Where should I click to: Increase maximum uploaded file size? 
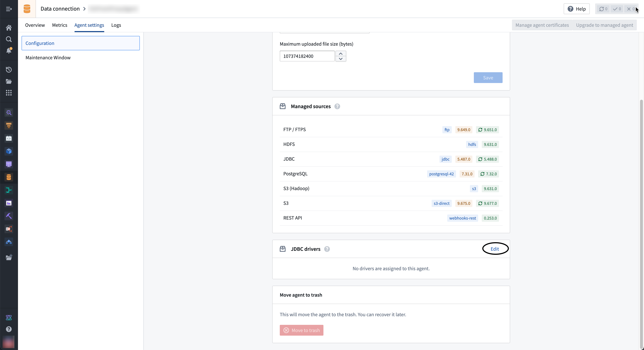[x=341, y=54]
